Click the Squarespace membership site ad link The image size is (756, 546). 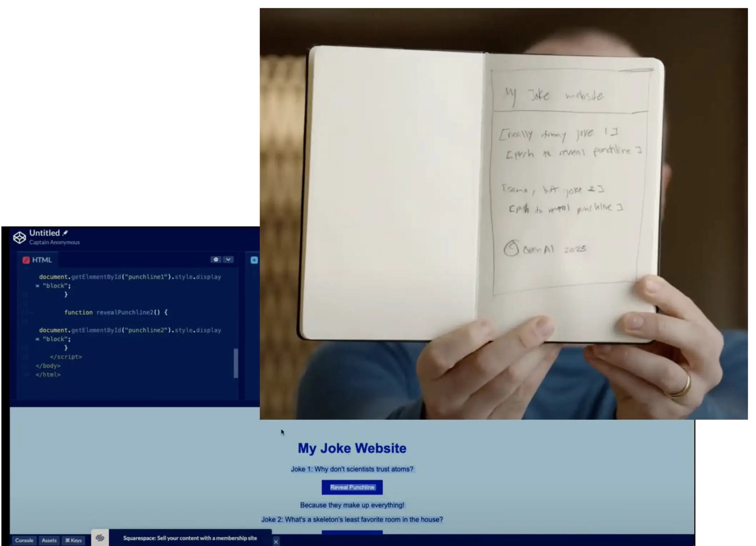point(190,538)
